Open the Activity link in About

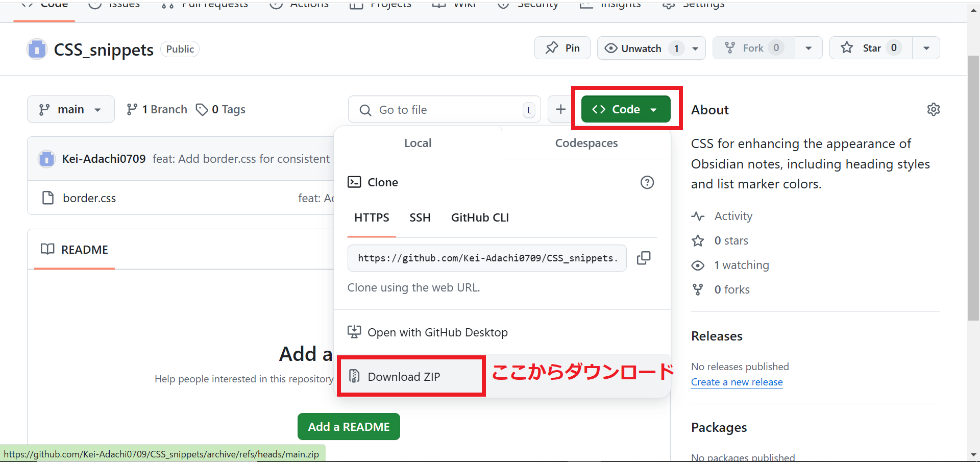pyautogui.click(x=733, y=216)
